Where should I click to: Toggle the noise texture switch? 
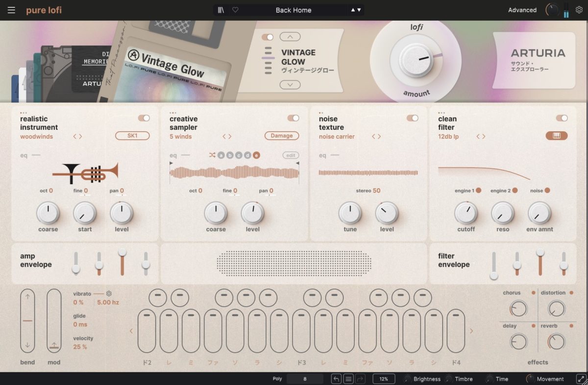coord(412,118)
